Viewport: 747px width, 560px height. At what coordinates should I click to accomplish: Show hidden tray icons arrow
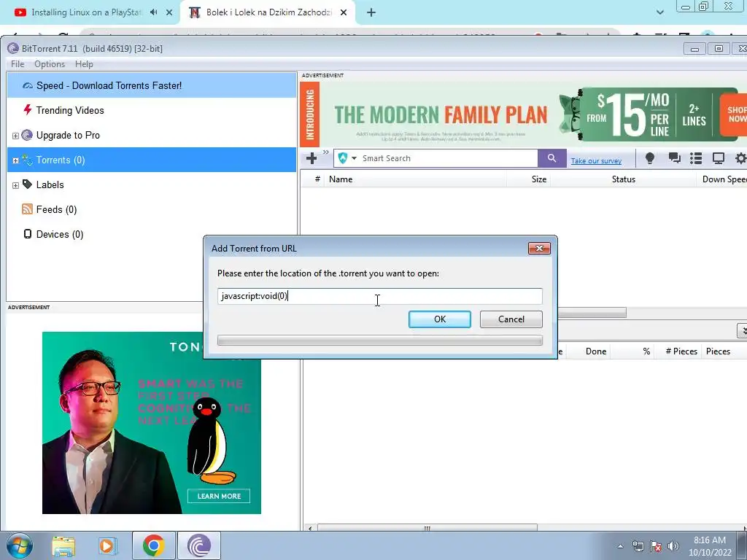[x=620, y=547]
